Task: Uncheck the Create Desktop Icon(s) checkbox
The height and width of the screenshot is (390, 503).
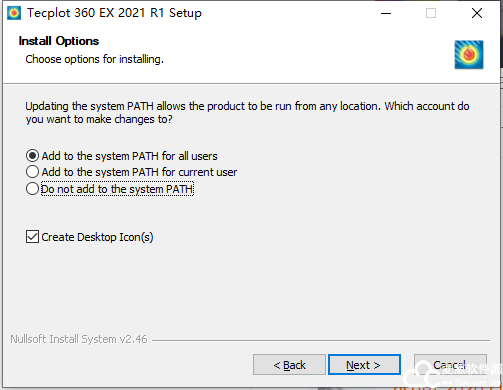Action: [x=32, y=237]
